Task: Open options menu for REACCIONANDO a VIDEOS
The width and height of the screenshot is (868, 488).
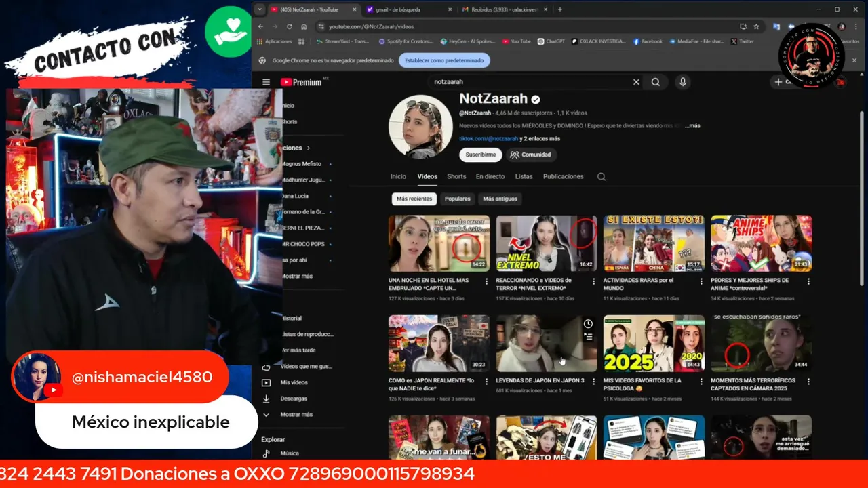Action: click(593, 281)
